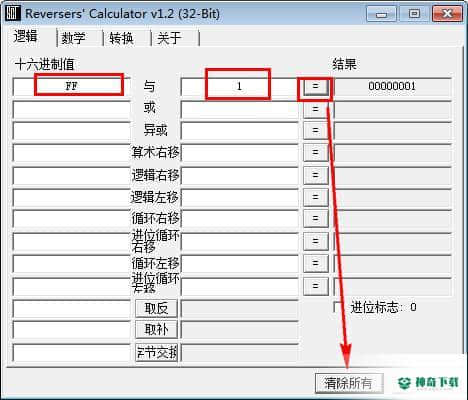The height and width of the screenshot is (400, 468).
Task: Click equals button for 逻辑左移 row
Action: click(x=315, y=197)
